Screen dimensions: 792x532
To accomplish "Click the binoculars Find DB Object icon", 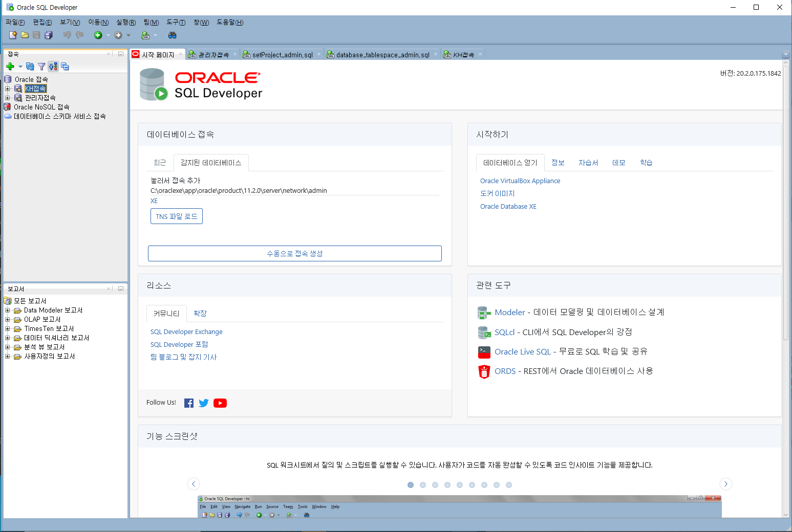I will (173, 35).
